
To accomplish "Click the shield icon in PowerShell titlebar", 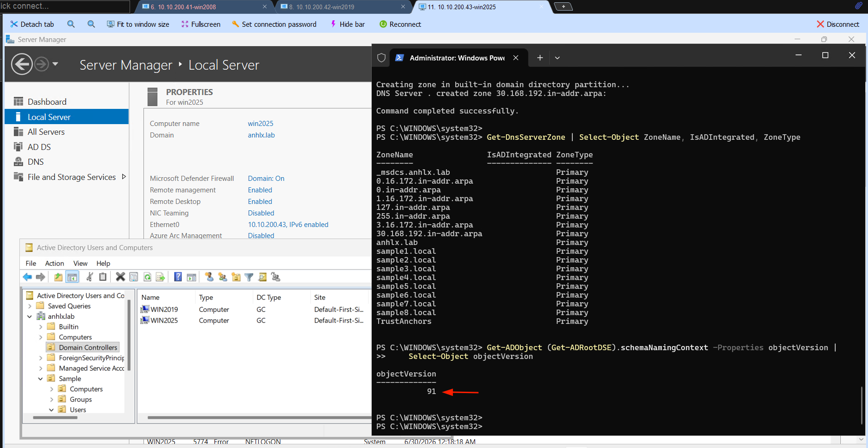I will pyautogui.click(x=381, y=58).
